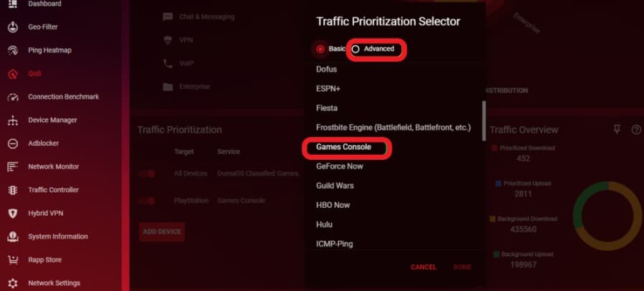Open Network Monitor in the sidebar
Screen dimensions: 644x291
tap(54, 166)
